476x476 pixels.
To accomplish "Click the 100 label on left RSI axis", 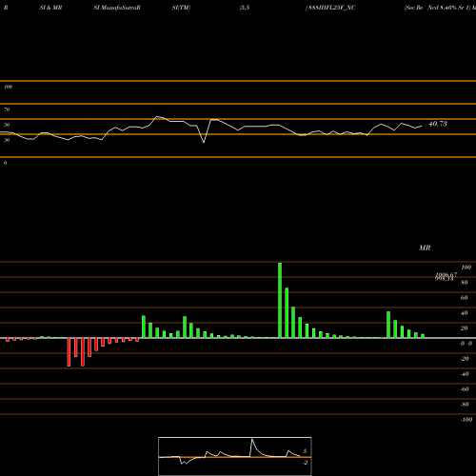I will point(8,87).
